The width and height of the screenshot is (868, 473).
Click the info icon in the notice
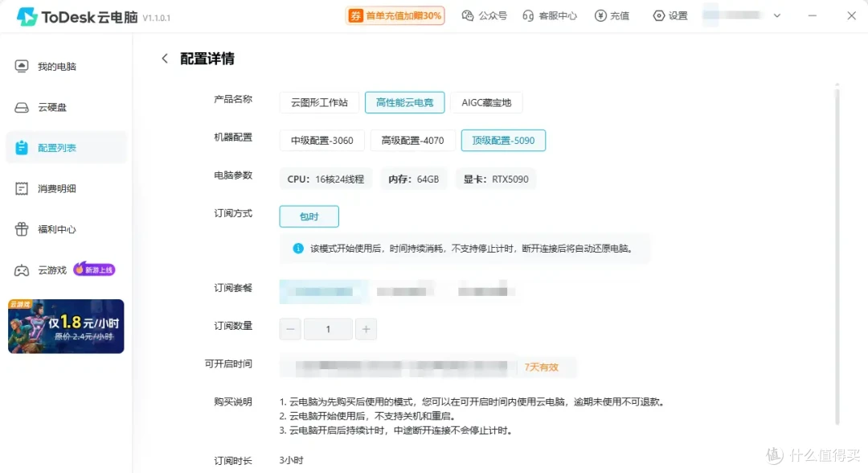298,248
